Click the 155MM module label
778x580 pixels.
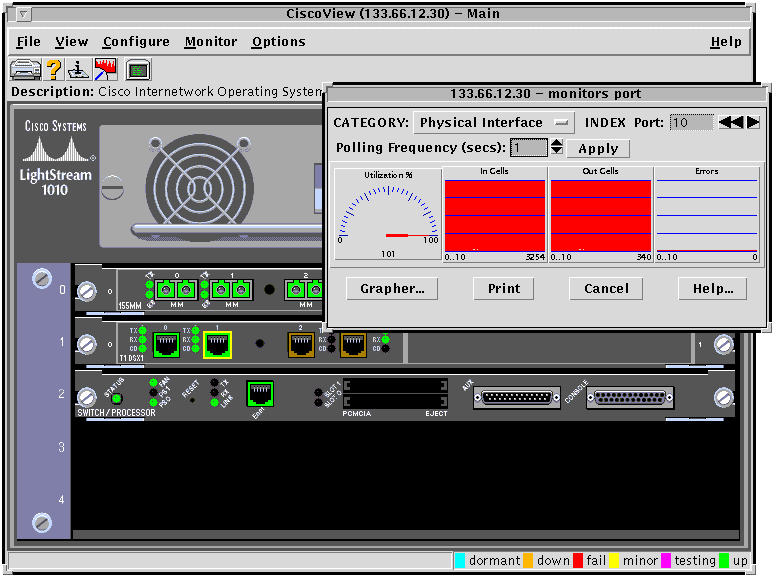130,306
